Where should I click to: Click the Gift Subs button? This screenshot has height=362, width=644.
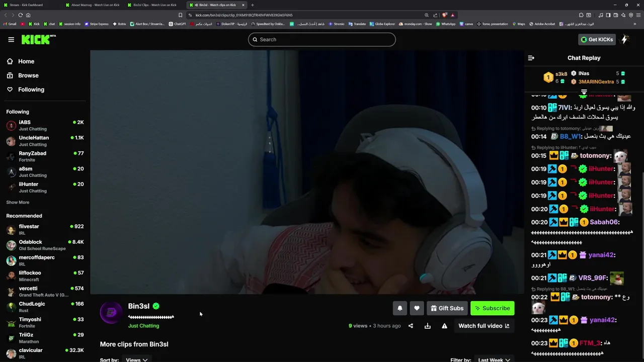point(447,308)
